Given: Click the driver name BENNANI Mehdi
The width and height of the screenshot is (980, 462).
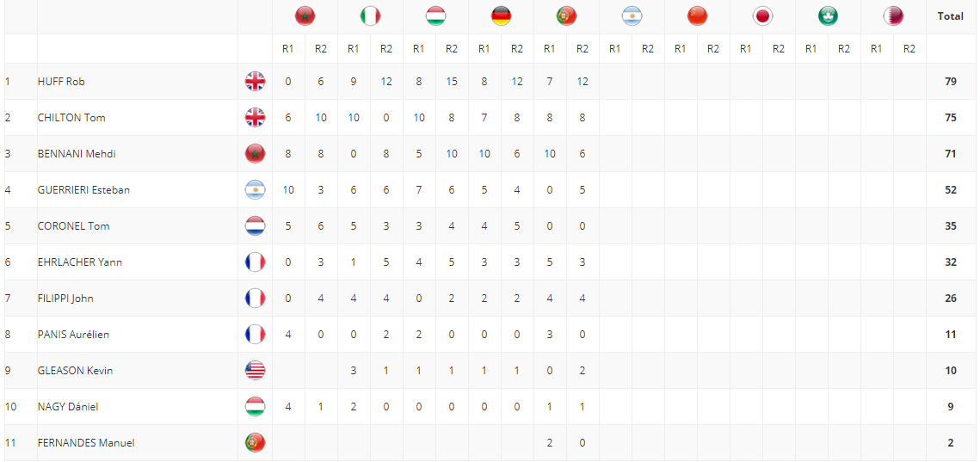Looking at the screenshot, I should point(77,154).
